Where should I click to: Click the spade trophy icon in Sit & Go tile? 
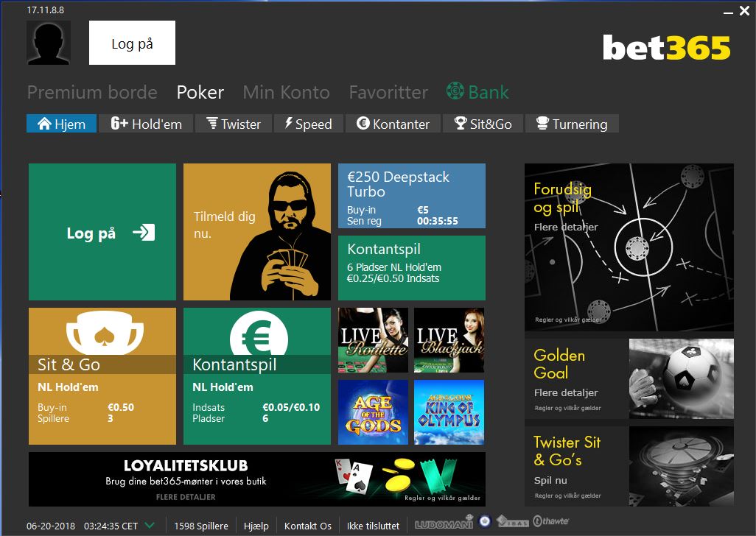(x=105, y=332)
